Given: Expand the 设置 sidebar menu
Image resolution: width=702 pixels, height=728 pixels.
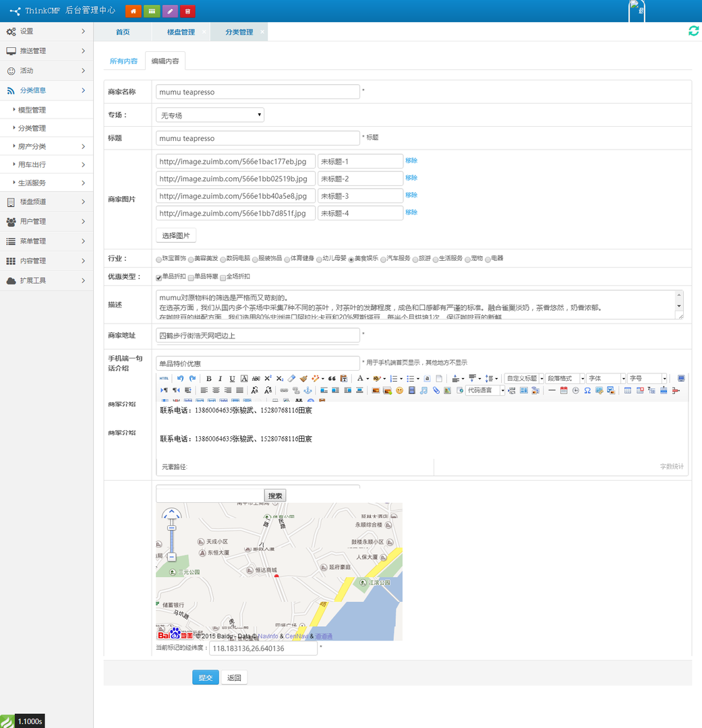Looking at the screenshot, I should [47, 32].
